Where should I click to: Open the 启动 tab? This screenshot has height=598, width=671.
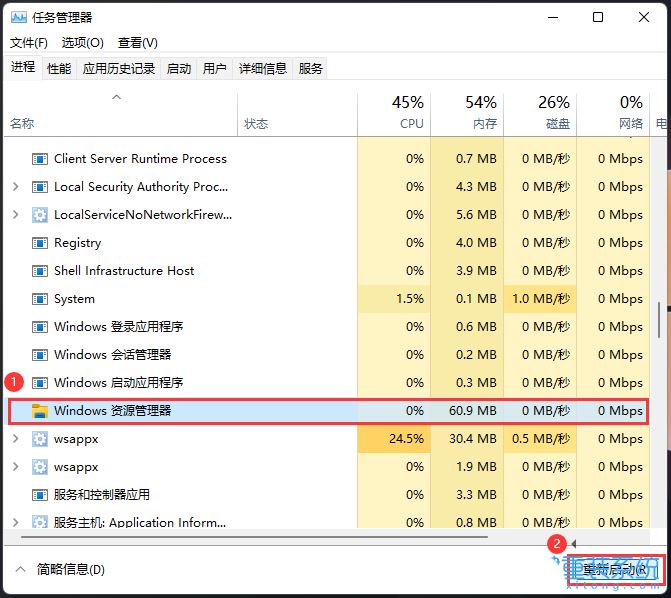tap(179, 69)
